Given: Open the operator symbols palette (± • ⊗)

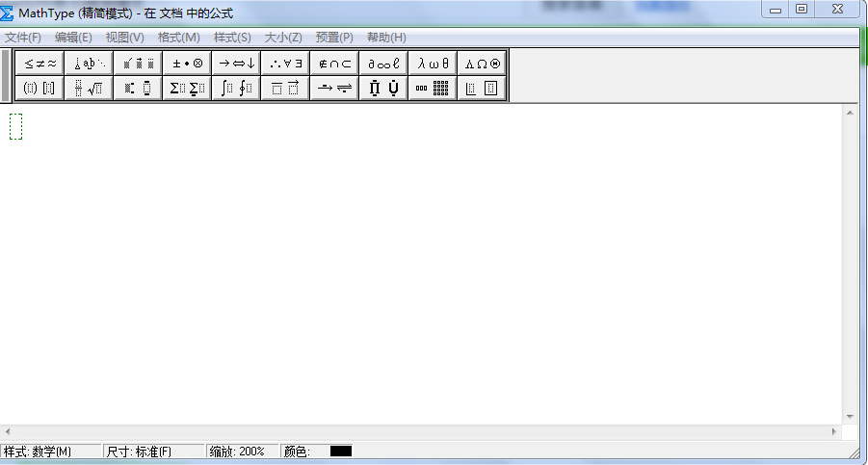Looking at the screenshot, I should pos(187,64).
